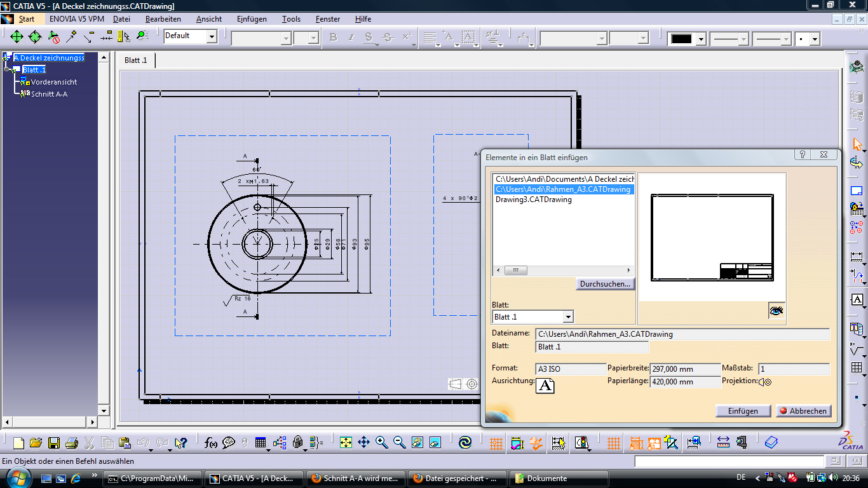Click the black color swatch in top toolbar
Screen dimensions: 868x488
682,39
